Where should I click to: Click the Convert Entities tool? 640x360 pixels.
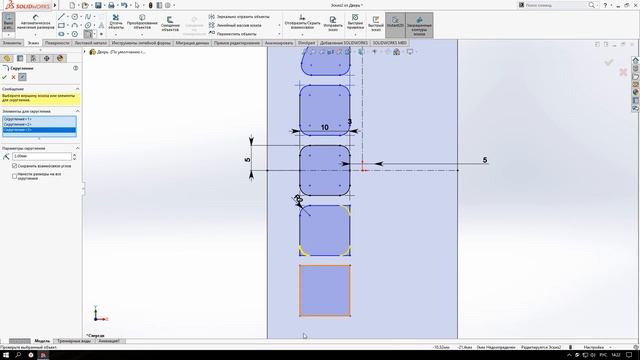pos(142,22)
